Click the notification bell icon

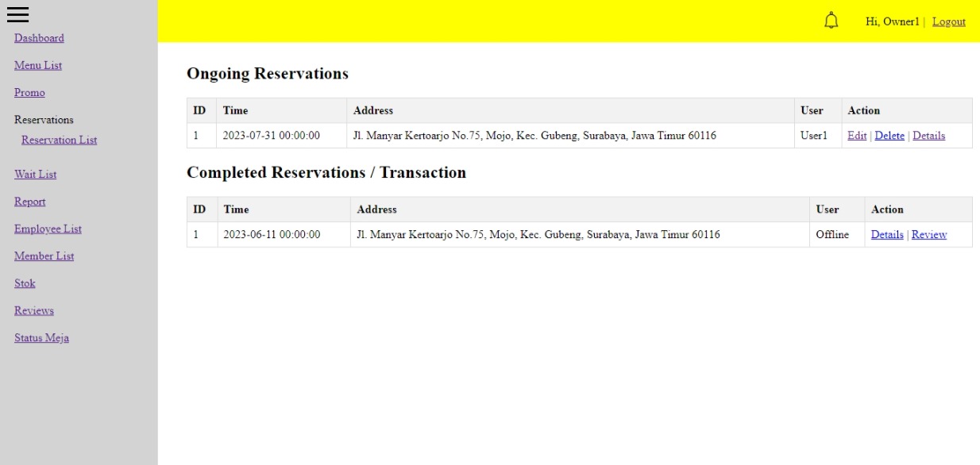coord(831,21)
